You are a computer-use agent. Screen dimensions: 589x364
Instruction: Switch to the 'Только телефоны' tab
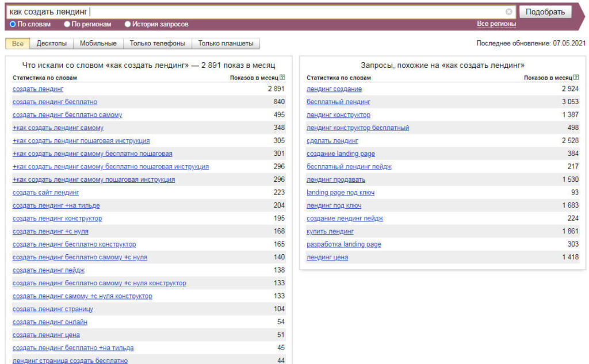pyautogui.click(x=157, y=44)
